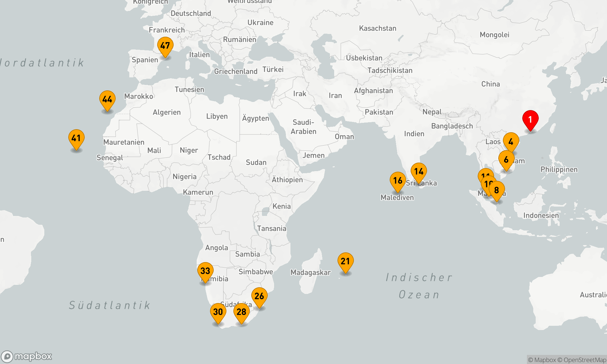The height and width of the screenshot is (364, 607).
Task: Click the Mapbox logo
Action: (27, 356)
